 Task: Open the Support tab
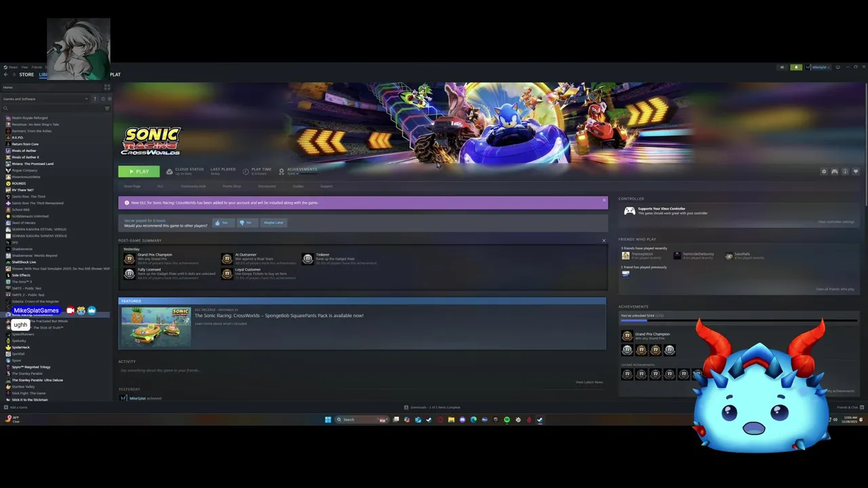(x=326, y=186)
